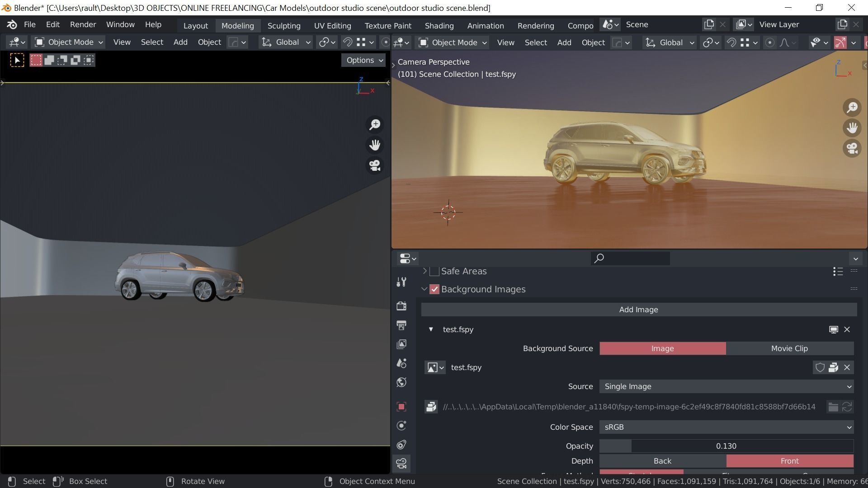
Task: Click the Add Image button
Action: pyautogui.click(x=639, y=310)
